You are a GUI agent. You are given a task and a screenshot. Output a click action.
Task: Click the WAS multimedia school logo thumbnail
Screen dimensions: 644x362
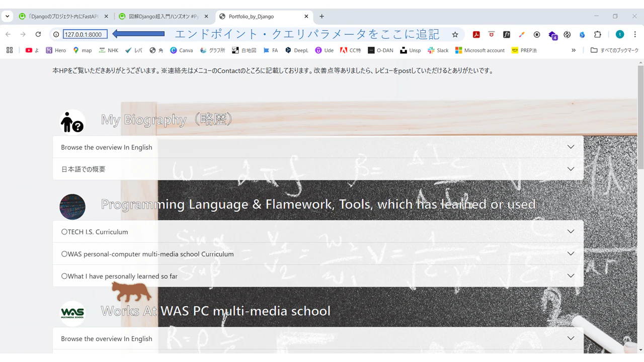click(72, 313)
